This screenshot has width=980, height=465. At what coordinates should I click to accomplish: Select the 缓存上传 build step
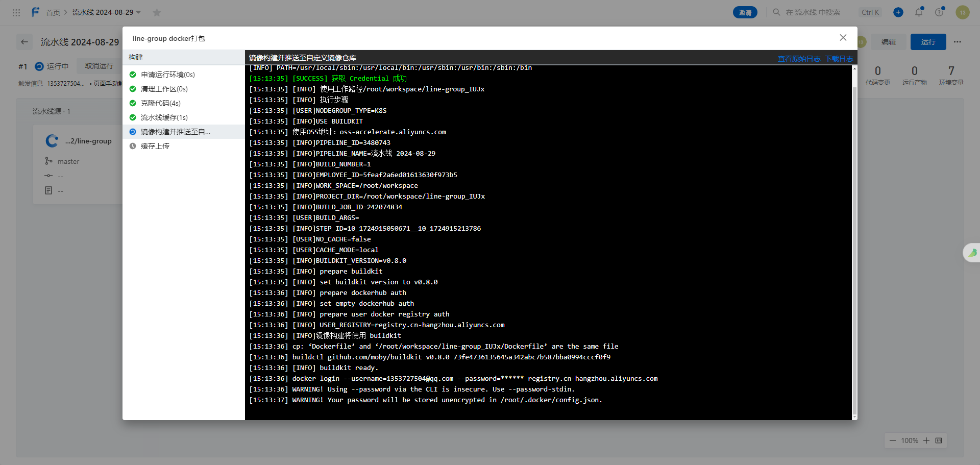pos(155,146)
